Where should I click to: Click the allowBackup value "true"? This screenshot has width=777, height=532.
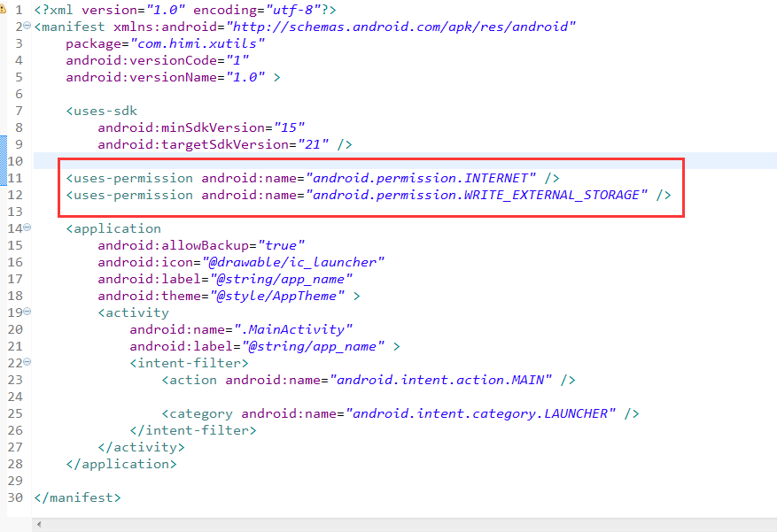[x=281, y=245]
